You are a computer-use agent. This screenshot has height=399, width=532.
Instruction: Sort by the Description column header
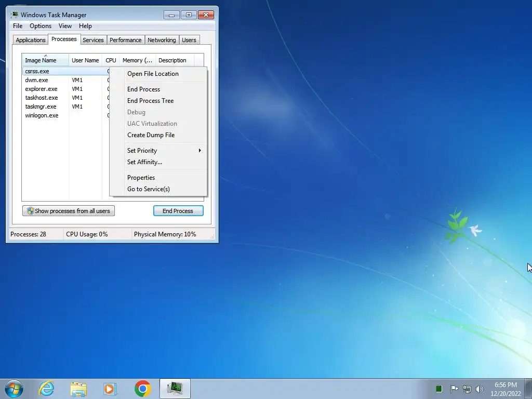pos(175,60)
